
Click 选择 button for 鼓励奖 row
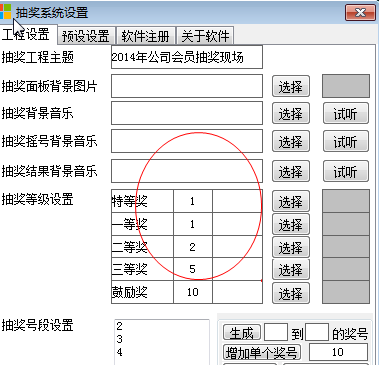(291, 294)
